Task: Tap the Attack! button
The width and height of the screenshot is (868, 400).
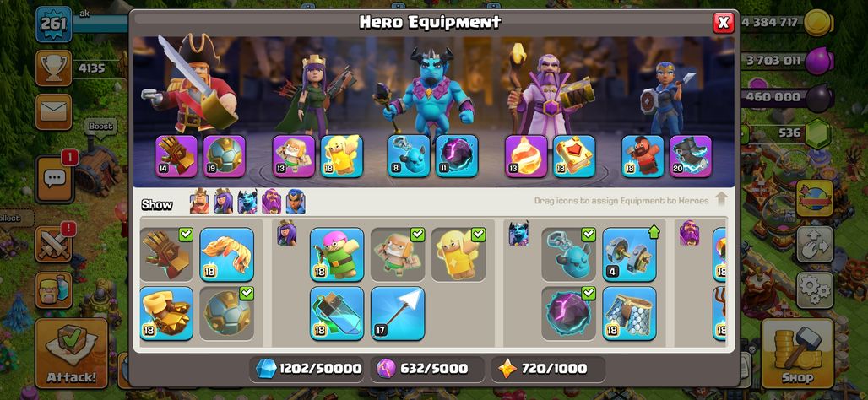Action: click(72, 353)
